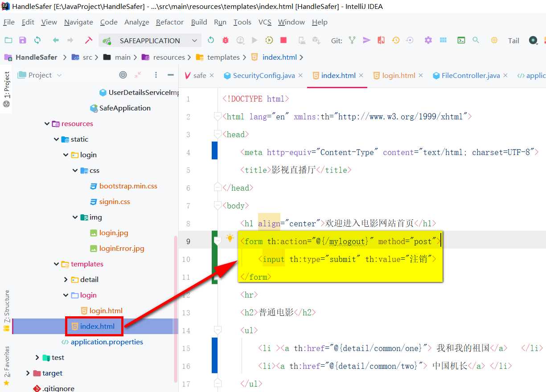This screenshot has width=546, height=392.
Task: Click the Git show history clock icon
Action: click(396, 40)
